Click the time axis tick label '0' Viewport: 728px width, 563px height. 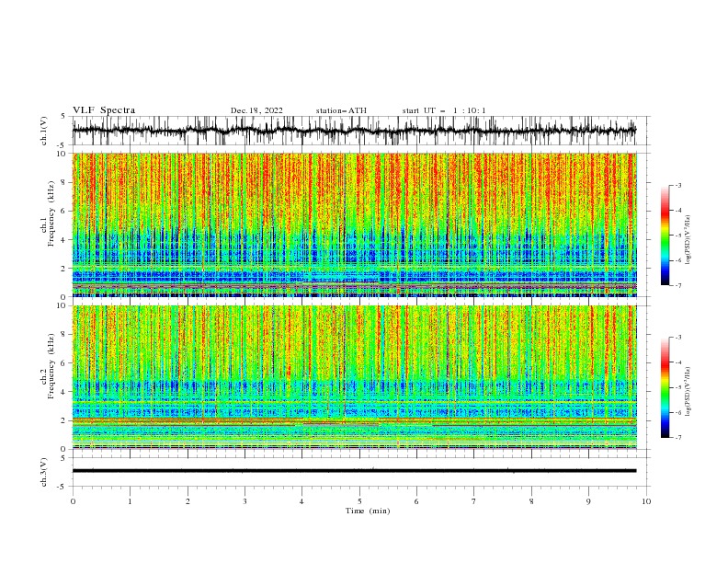coord(73,501)
